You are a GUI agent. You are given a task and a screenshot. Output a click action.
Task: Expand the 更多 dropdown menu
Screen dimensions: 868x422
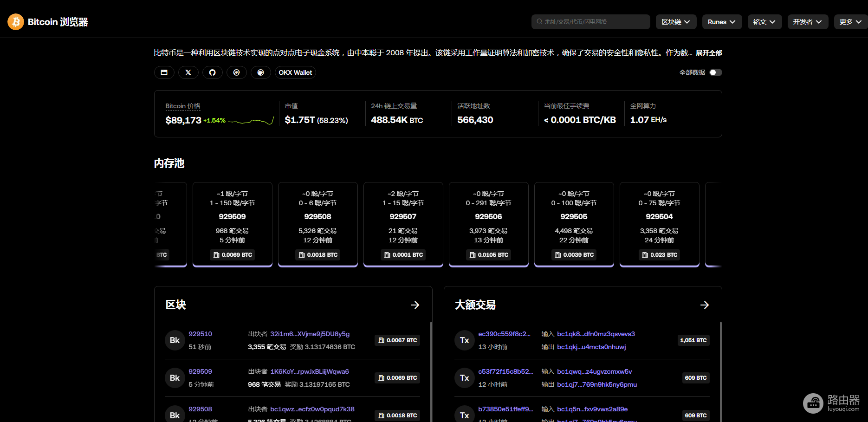[x=851, y=22]
